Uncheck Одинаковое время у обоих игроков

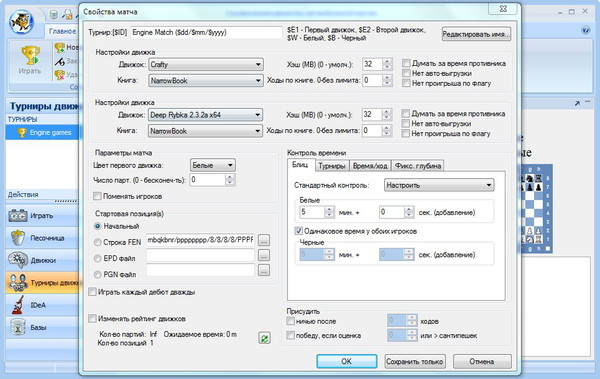pyautogui.click(x=298, y=231)
